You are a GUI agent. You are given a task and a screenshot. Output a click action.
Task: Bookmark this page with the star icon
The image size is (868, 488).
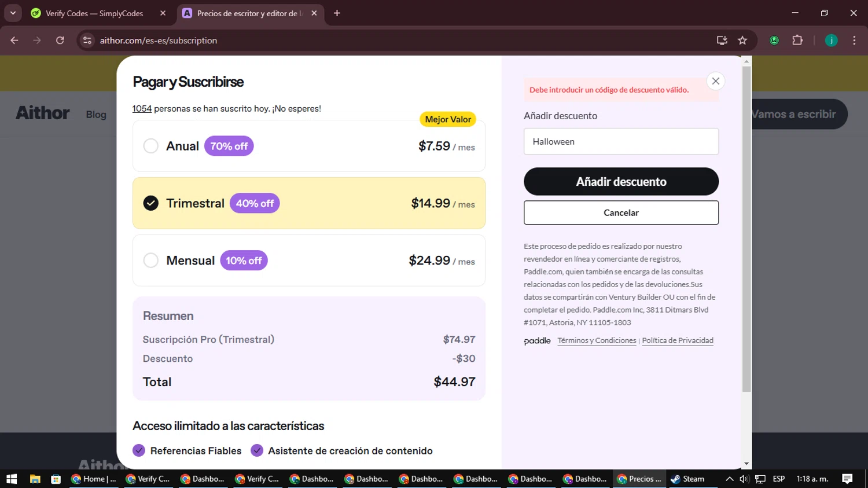[742, 41]
